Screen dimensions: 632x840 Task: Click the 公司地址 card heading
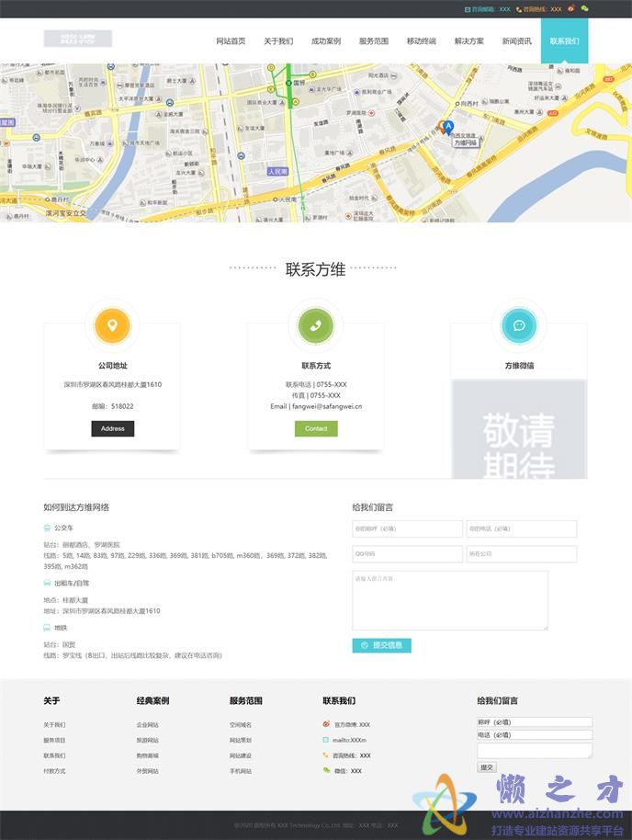point(112,366)
